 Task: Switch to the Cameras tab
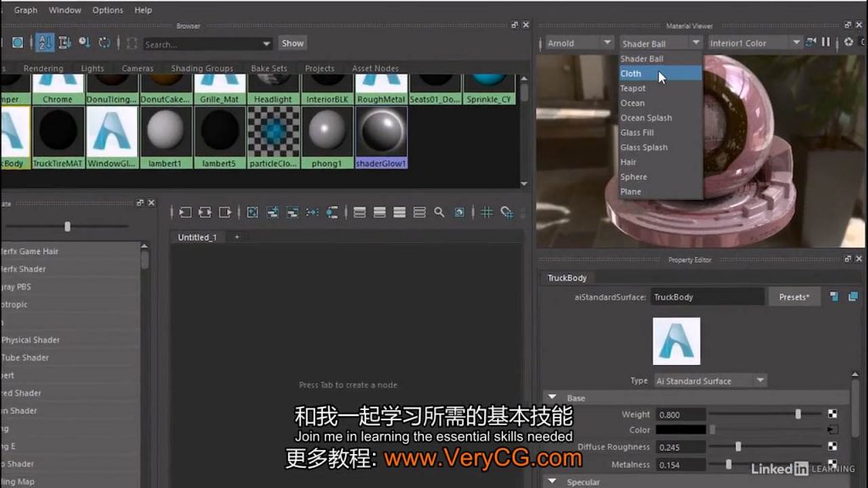(x=137, y=68)
